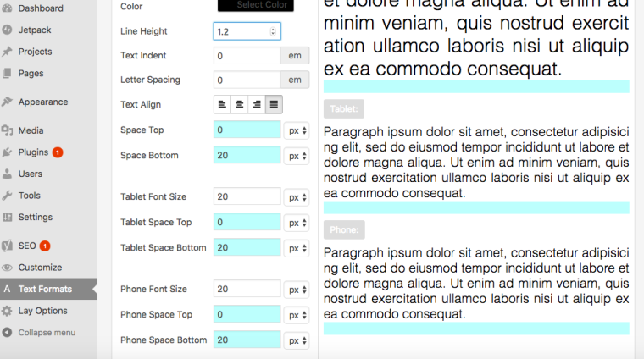The height and width of the screenshot is (359, 644).
Task: Click the Tools wrench icon
Action: click(8, 196)
